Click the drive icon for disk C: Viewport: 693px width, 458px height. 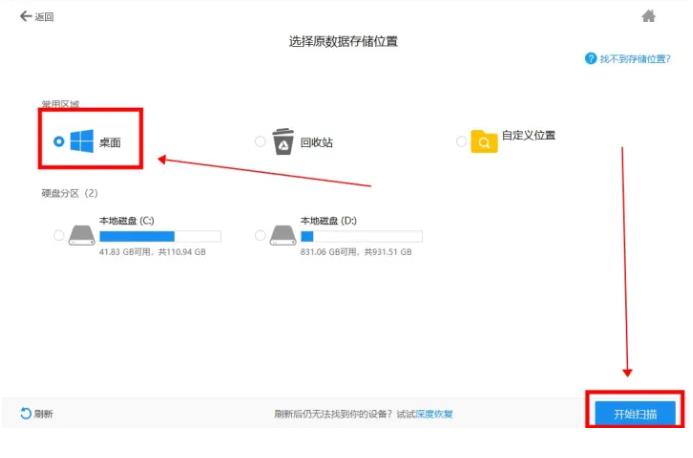pyautogui.click(x=82, y=235)
